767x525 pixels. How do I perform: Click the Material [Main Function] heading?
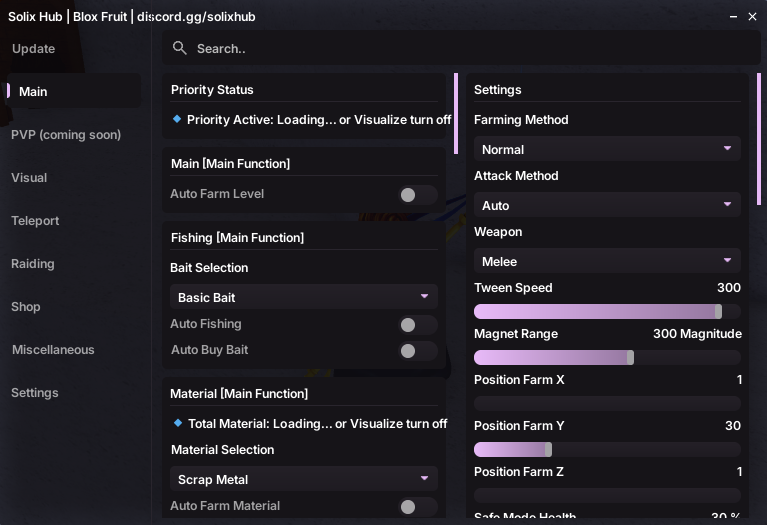[239, 393]
